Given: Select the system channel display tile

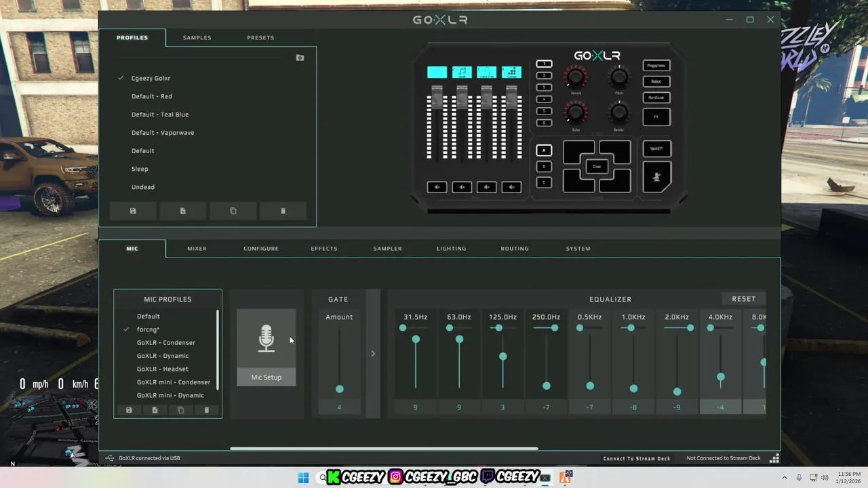Looking at the screenshot, I should [x=511, y=72].
